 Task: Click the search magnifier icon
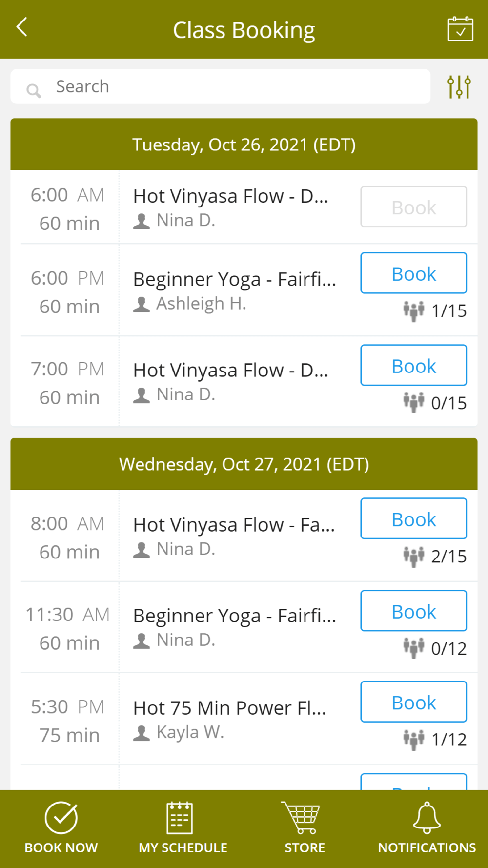(x=34, y=90)
